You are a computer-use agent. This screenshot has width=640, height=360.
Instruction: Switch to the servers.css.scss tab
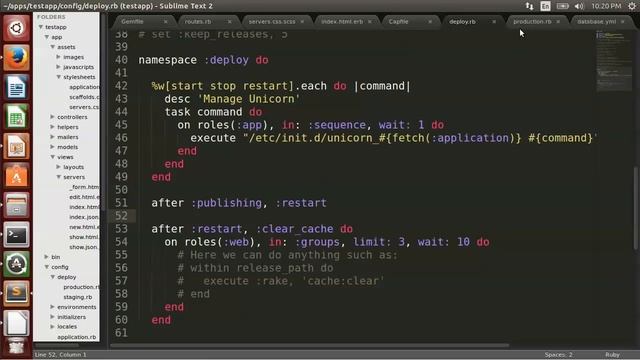pyautogui.click(x=272, y=22)
